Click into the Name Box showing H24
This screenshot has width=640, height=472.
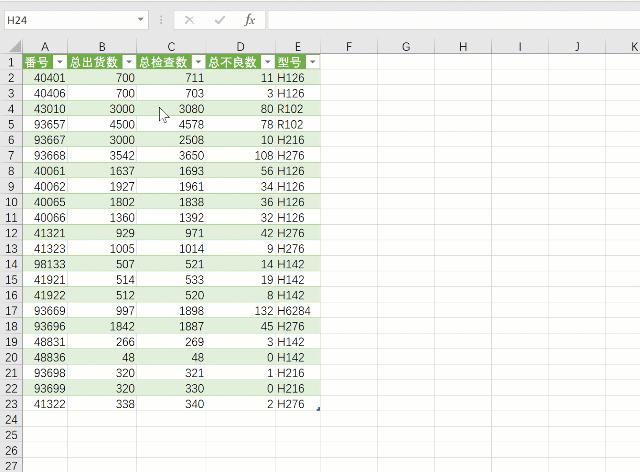[x=68, y=20]
